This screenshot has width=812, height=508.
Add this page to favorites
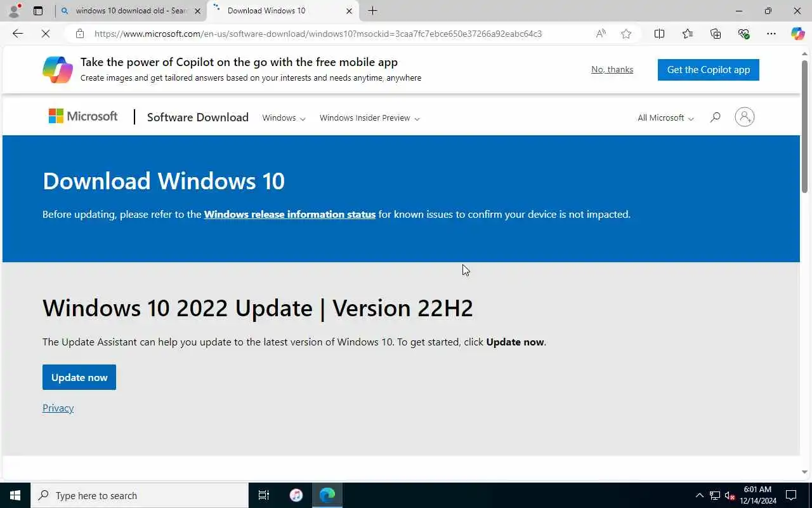[x=626, y=34]
